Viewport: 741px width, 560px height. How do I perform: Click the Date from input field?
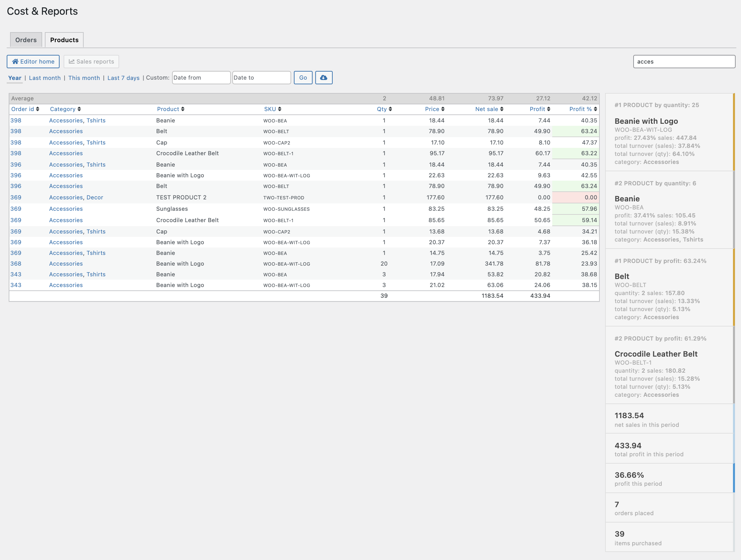click(201, 78)
